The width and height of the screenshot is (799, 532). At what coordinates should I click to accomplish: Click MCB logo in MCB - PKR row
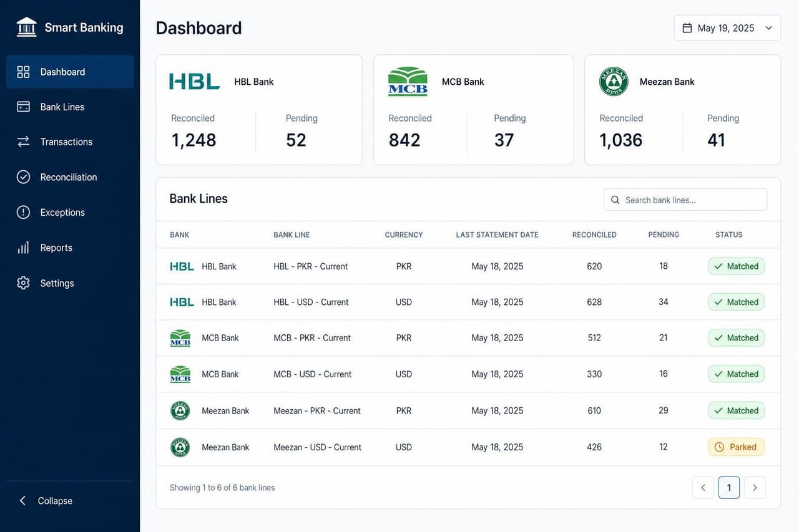[180, 338]
